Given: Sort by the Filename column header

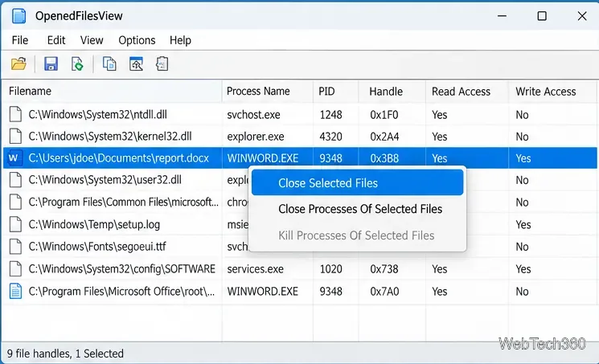Looking at the screenshot, I should coord(113,92).
